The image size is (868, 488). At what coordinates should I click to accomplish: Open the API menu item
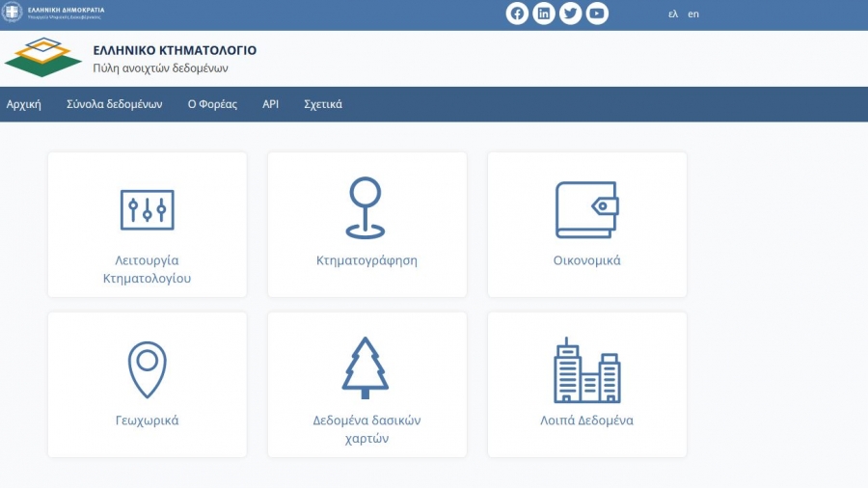click(270, 104)
